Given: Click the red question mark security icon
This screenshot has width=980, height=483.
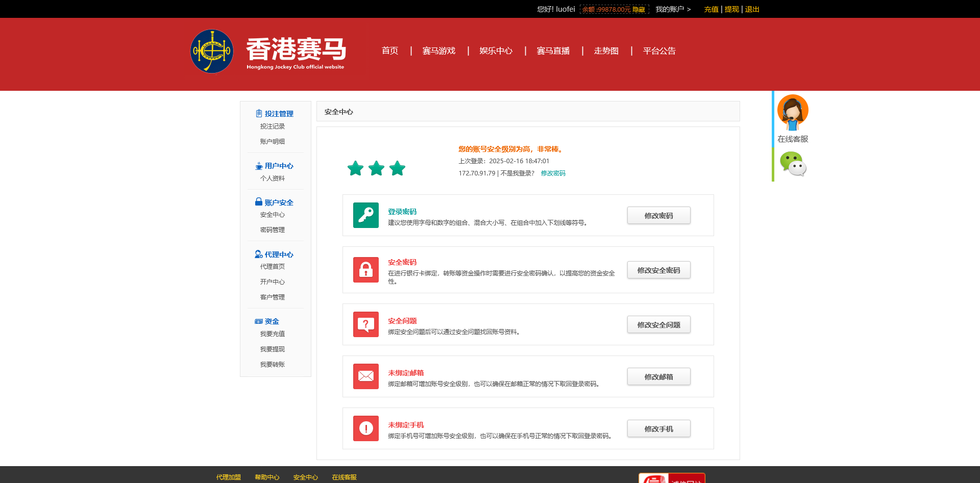Looking at the screenshot, I should coord(365,324).
